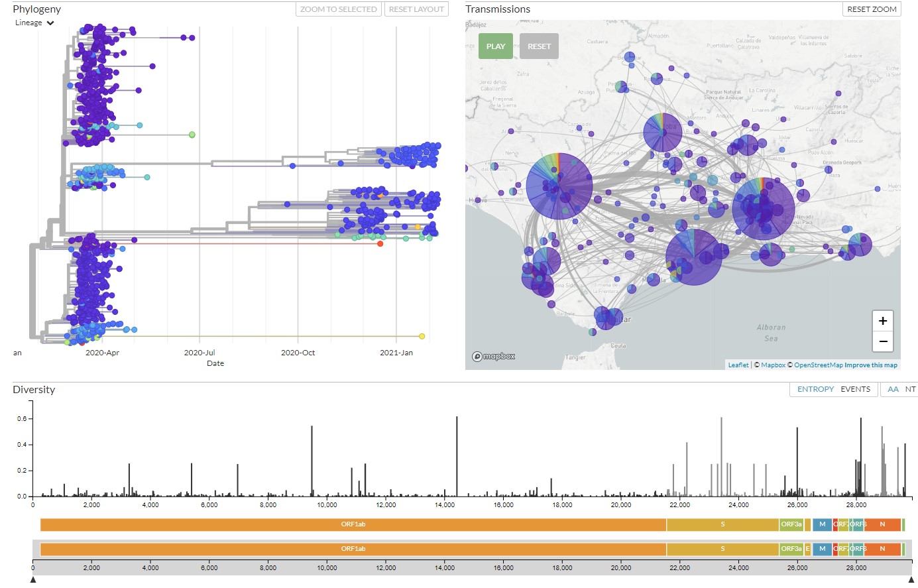The height and width of the screenshot is (588, 918).
Task: Switch diversity panel to Entropy
Action: point(815,389)
